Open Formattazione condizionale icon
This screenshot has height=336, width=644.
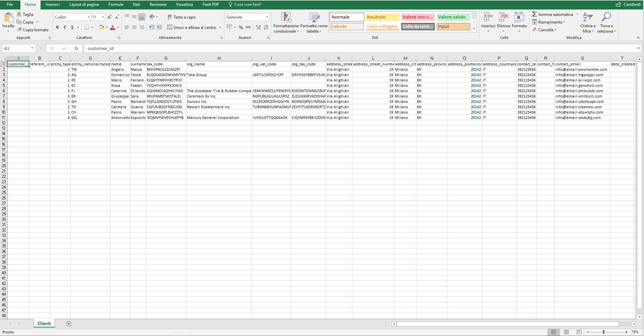tap(286, 18)
